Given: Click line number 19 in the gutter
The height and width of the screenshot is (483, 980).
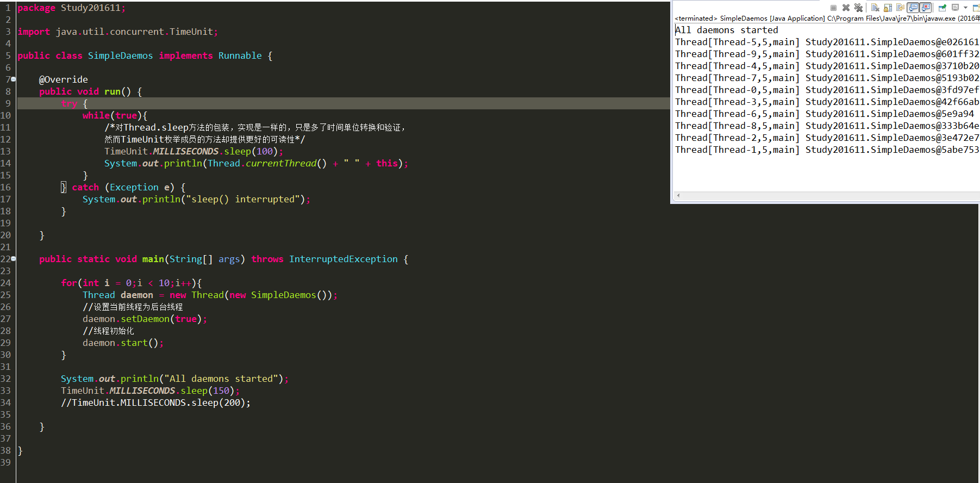Looking at the screenshot, I should (5, 223).
